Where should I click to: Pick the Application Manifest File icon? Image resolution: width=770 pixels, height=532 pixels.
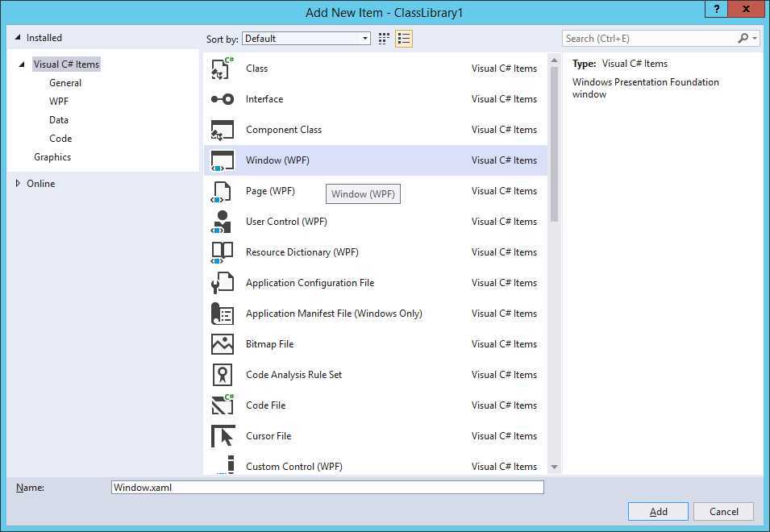tap(223, 314)
